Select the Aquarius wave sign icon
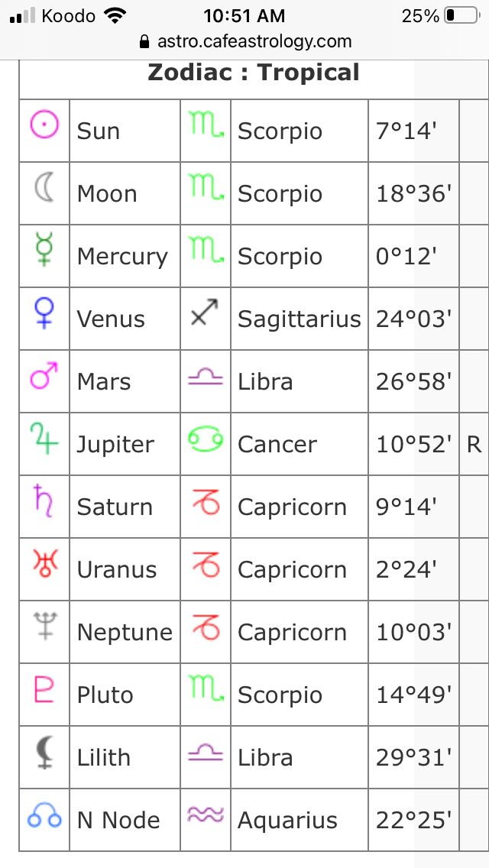The width and height of the screenshot is (489, 868). [x=206, y=815]
